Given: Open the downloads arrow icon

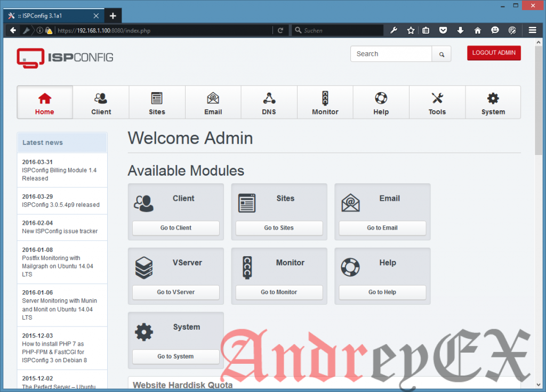Looking at the screenshot, I should click(x=460, y=30).
